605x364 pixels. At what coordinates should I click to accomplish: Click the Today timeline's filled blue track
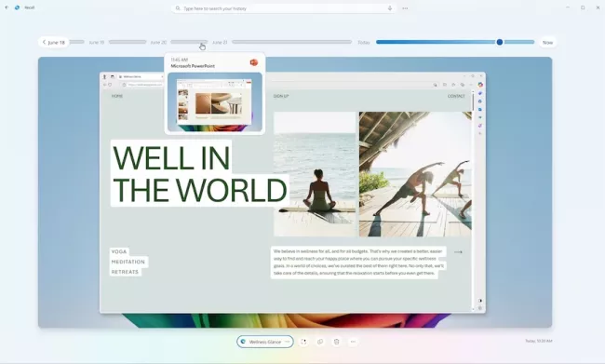click(436, 42)
